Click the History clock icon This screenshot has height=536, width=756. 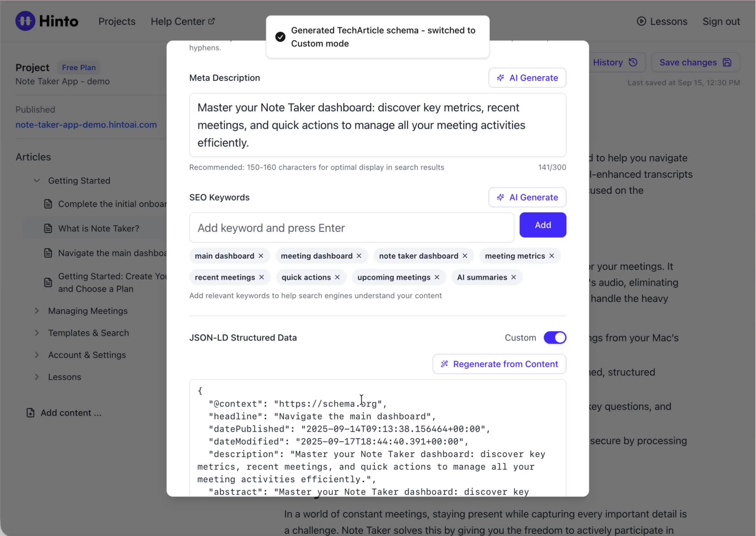pyautogui.click(x=633, y=62)
